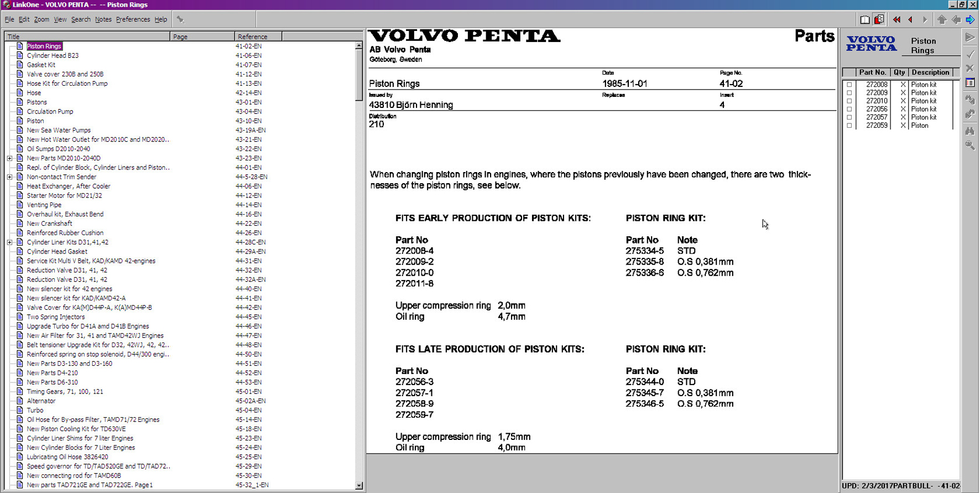Click the Reference column header
This screenshot has height=493, width=980.
(258, 37)
